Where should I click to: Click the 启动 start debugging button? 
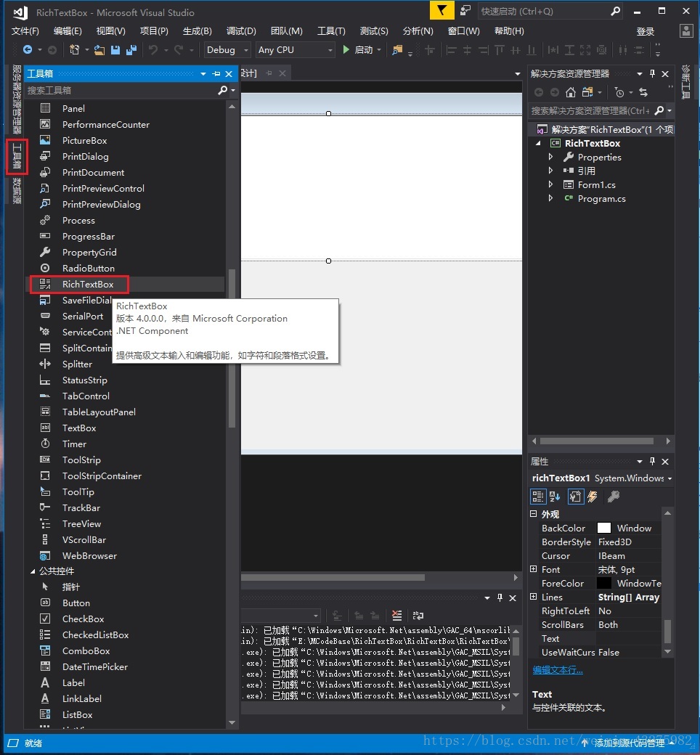click(x=362, y=49)
